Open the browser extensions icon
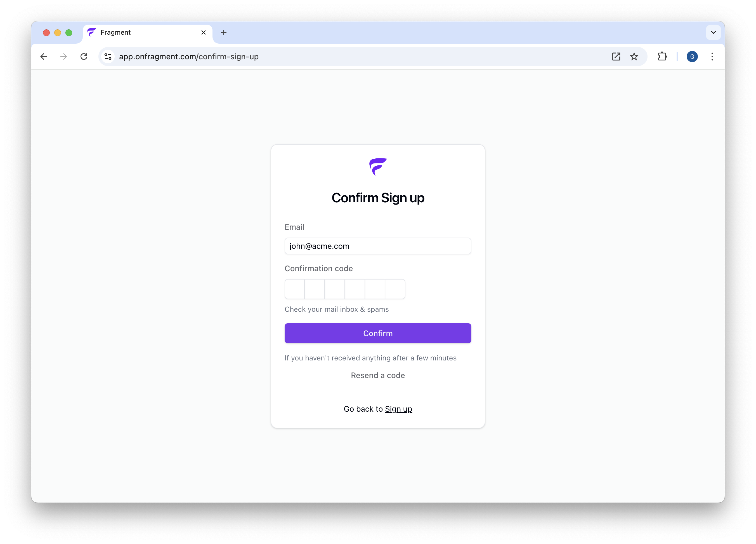 [x=662, y=56]
